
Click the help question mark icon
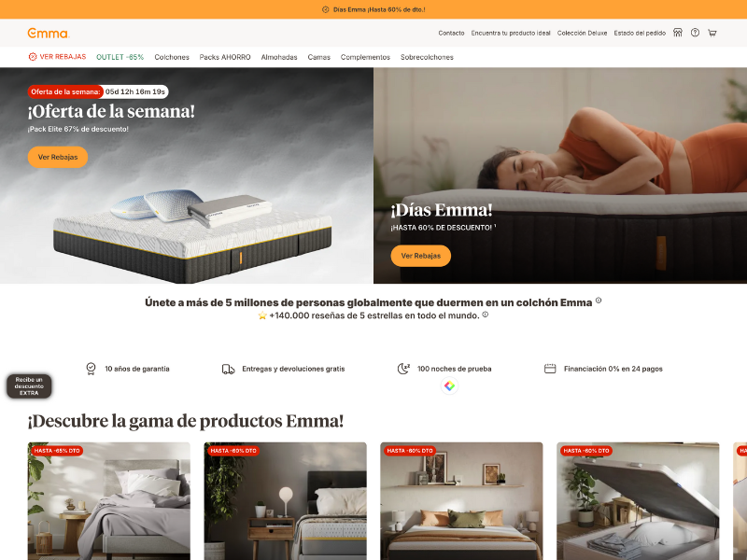click(x=695, y=33)
